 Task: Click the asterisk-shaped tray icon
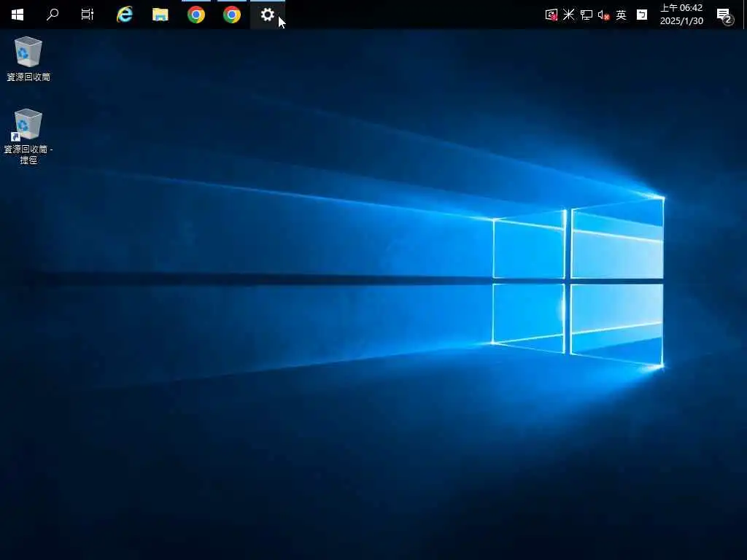click(568, 15)
